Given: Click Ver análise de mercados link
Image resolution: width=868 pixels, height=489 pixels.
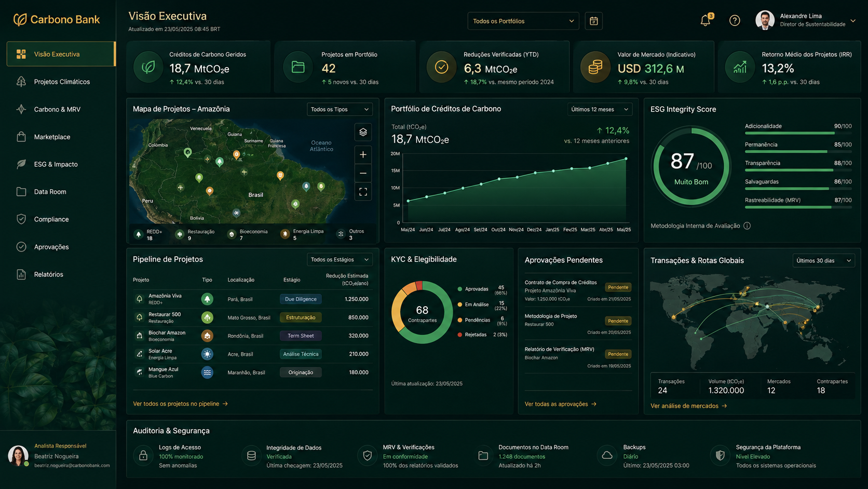Looking at the screenshot, I should tap(689, 406).
